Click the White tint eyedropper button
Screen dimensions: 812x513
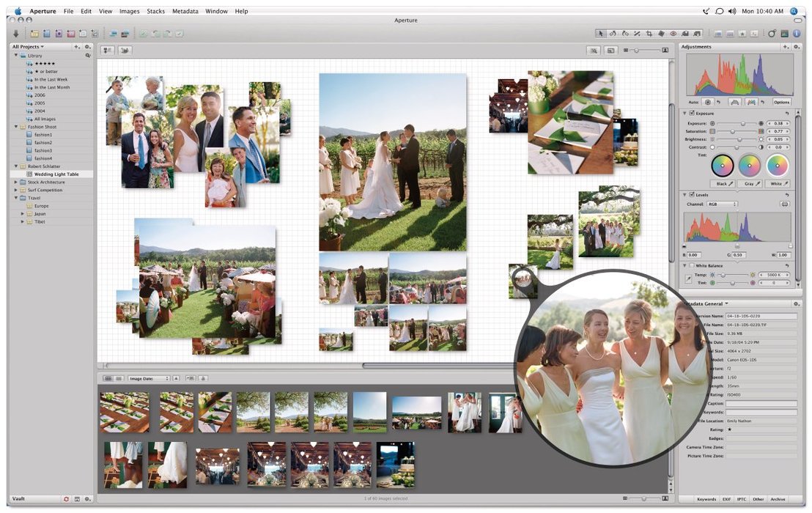[x=778, y=183]
